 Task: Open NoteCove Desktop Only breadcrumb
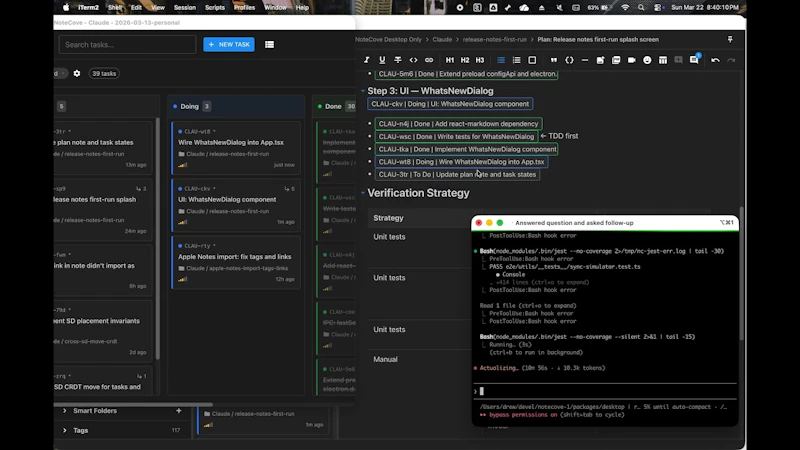(x=388, y=39)
